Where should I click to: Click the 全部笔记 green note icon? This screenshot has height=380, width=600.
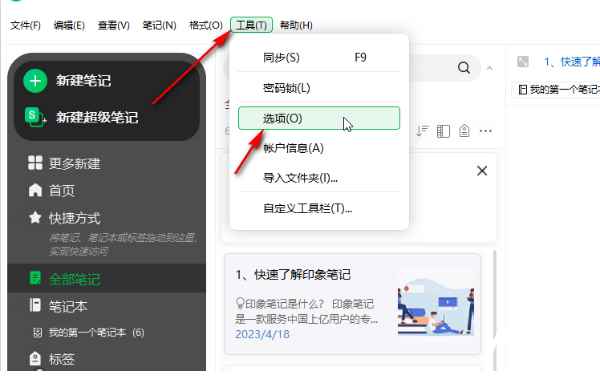pos(35,278)
